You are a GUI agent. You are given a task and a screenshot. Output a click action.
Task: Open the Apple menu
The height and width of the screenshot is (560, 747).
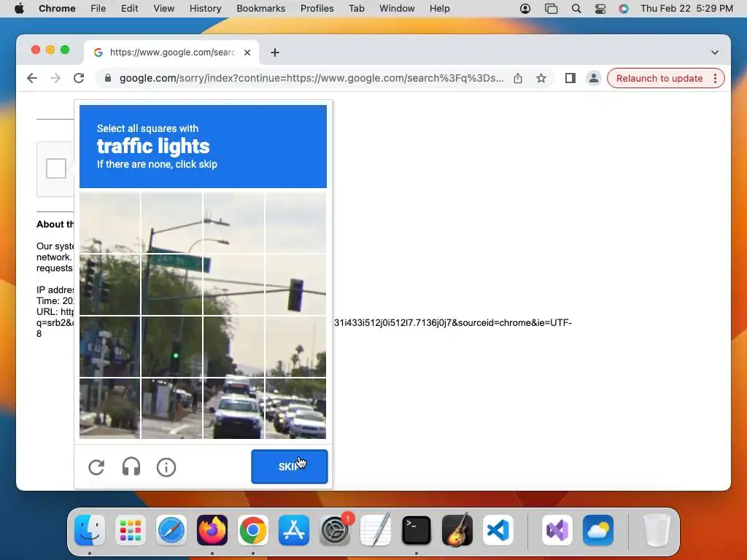(x=19, y=9)
